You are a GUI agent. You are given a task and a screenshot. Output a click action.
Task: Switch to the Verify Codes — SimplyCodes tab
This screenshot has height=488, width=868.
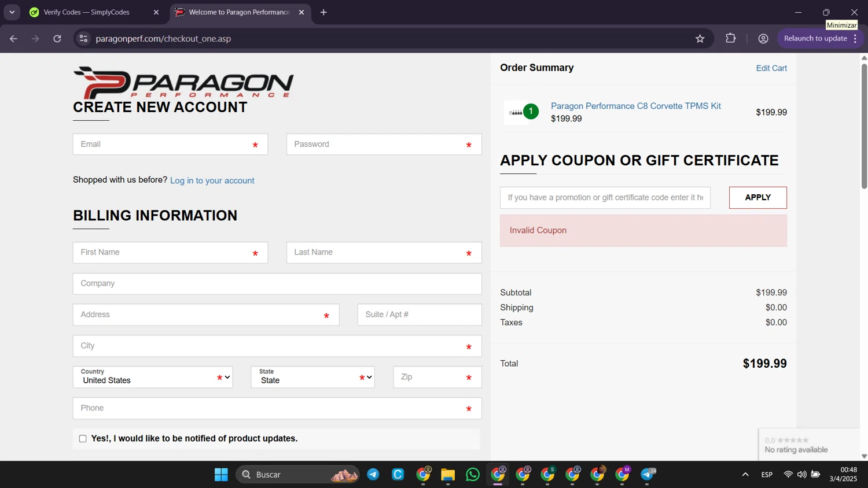coord(94,12)
